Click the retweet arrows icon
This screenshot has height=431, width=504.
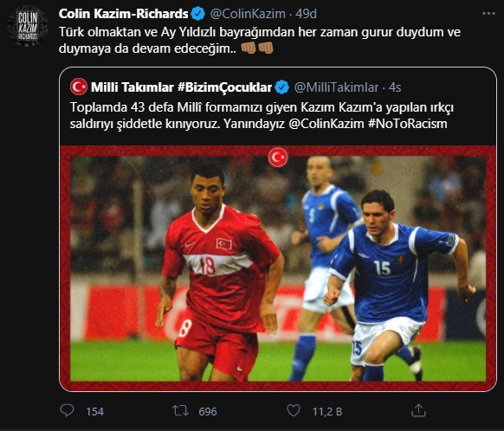tap(180, 410)
